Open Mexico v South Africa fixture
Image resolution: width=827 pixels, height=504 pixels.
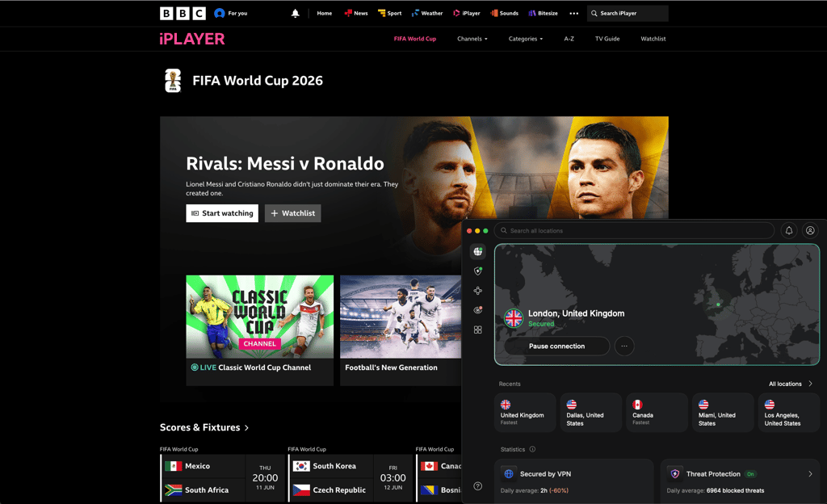[222, 478]
